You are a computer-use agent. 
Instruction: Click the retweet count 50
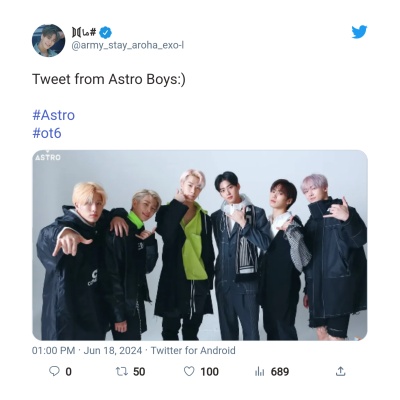click(139, 372)
